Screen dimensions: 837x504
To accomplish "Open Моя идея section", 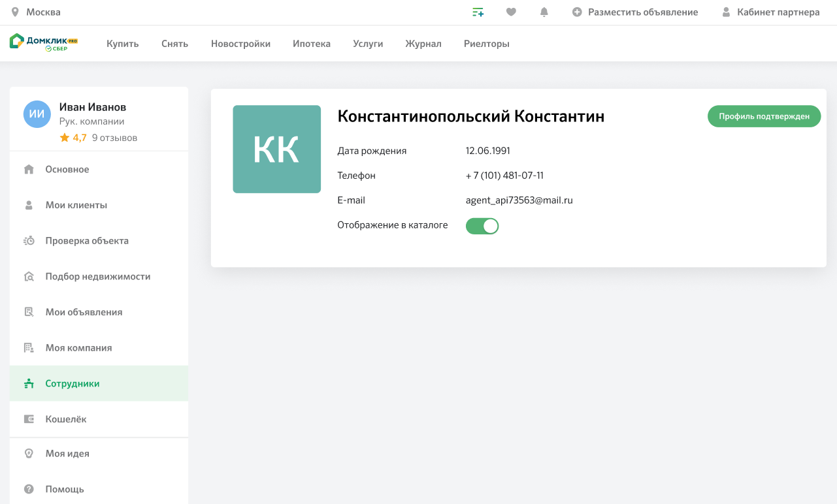I will [99, 454].
